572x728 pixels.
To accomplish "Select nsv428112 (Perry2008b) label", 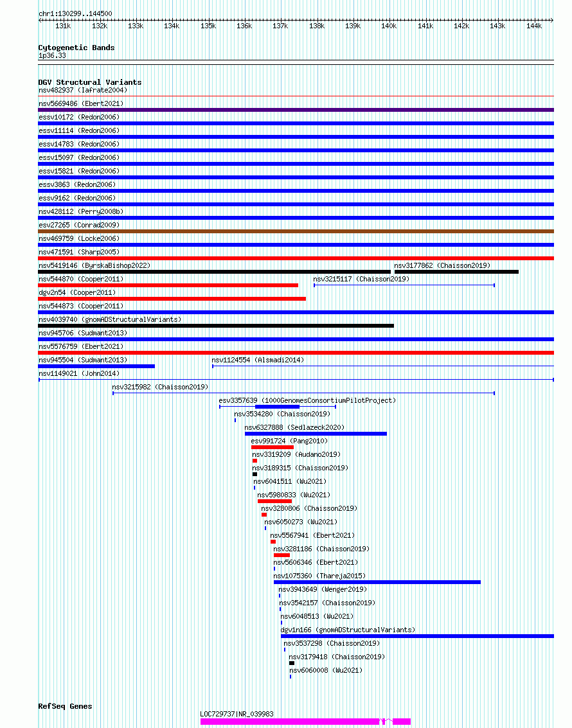I will click(81, 211).
